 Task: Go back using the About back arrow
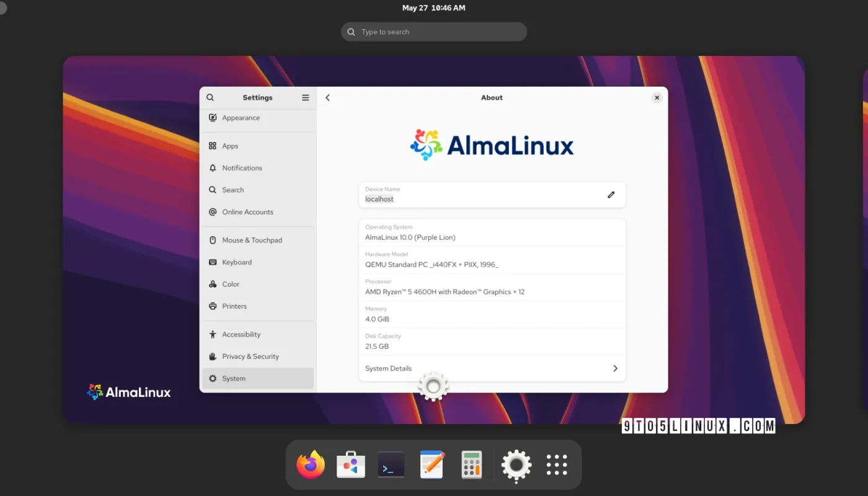pos(328,97)
